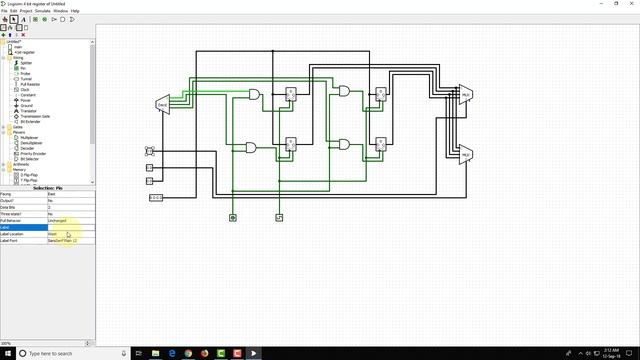Change the Facing attribute value East
Screen dimensions: 640x360
coord(71,194)
